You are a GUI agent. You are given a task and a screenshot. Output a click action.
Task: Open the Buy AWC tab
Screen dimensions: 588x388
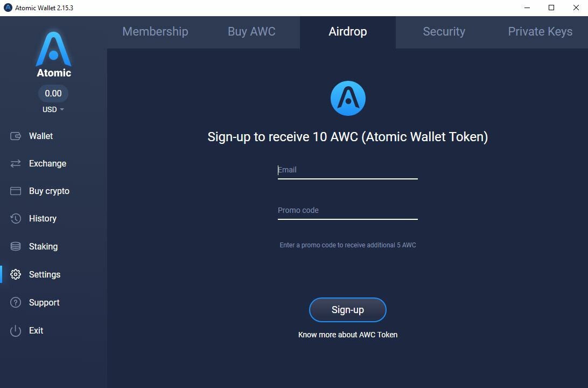point(251,32)
